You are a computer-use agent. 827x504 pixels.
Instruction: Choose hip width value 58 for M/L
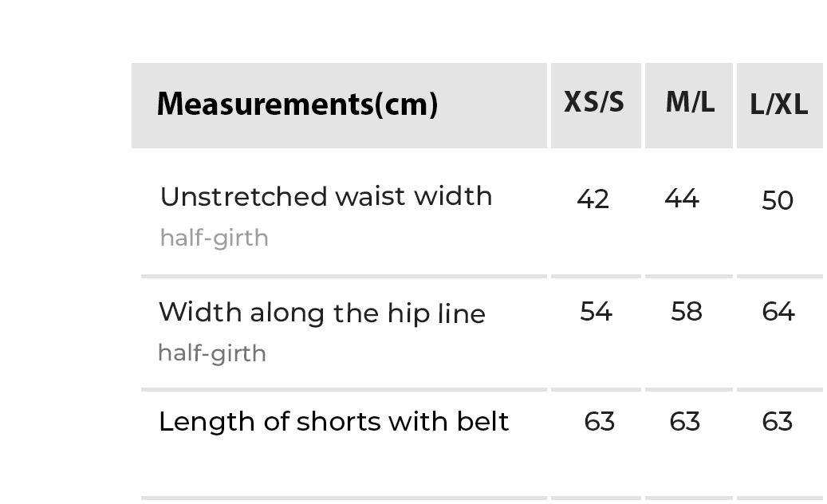click(x=687, y=311)
